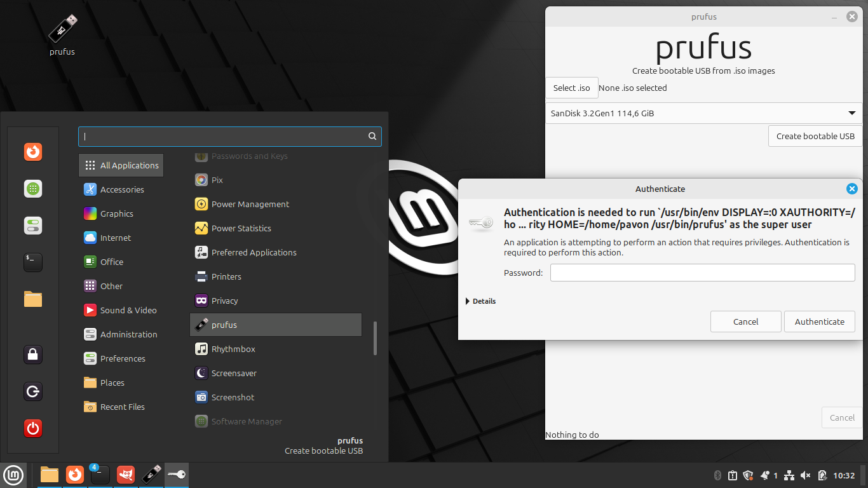The image size is (868, 488).
Task: Launch prufus from the applications list
Action: point(276,325)
